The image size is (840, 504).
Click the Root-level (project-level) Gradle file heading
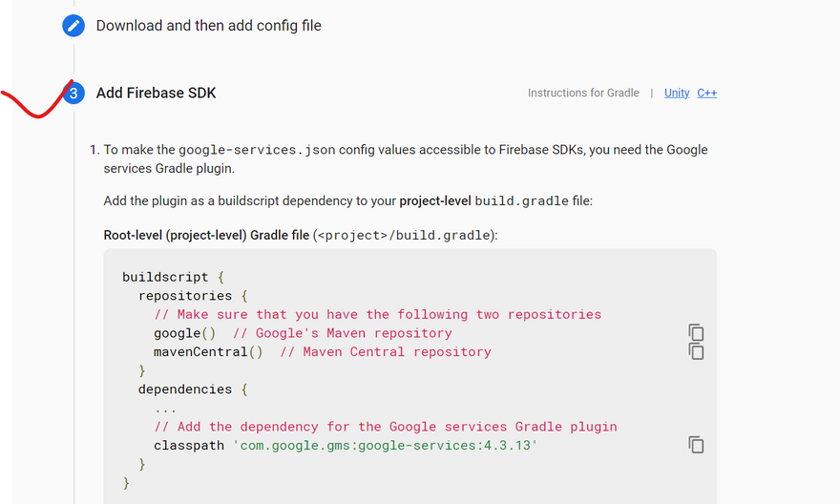[206, 236]
